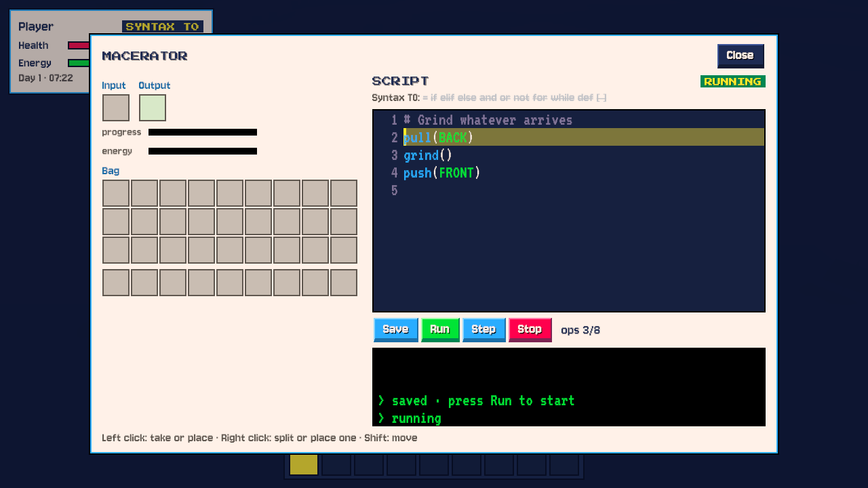
Task: Click the energy bar under progress
Action: (203, 151)
